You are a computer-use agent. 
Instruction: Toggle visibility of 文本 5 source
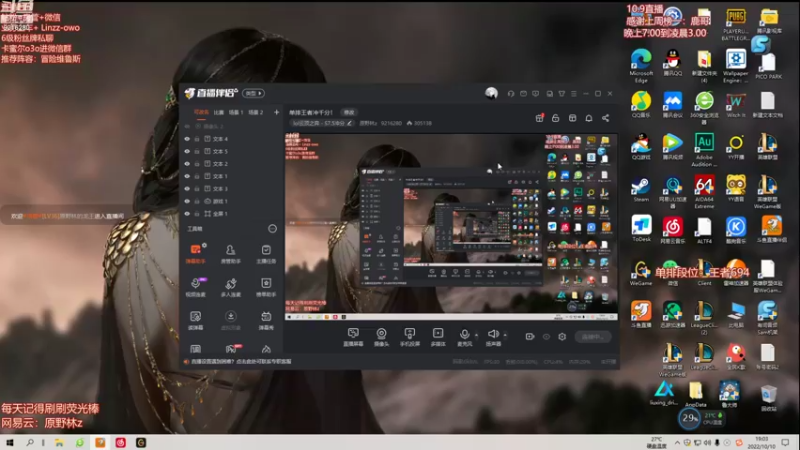[187, 152]
